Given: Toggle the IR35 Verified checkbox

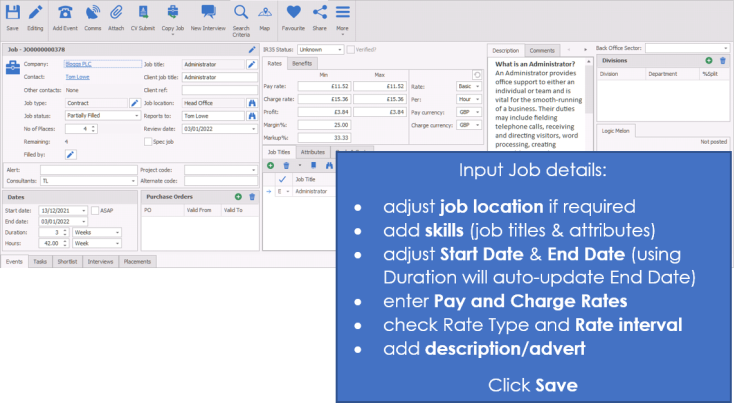Looking at the screenshot, I should 353,48.
